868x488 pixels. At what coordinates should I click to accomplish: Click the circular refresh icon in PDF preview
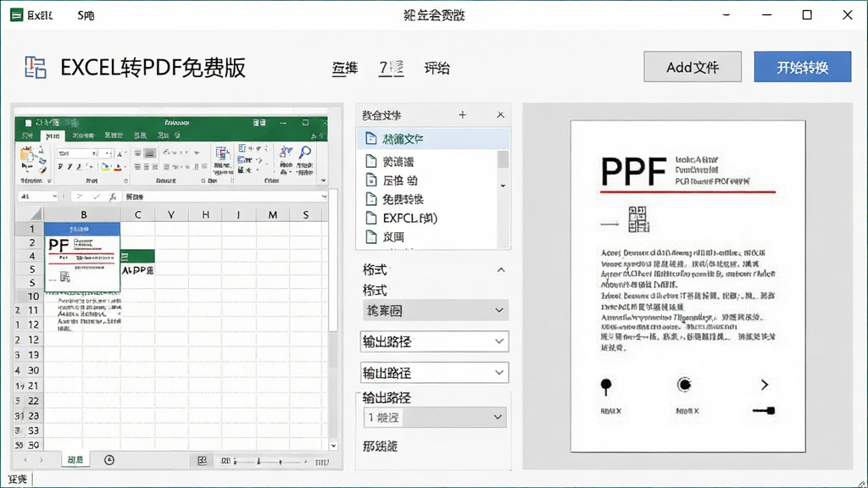[x=684, y=385]
